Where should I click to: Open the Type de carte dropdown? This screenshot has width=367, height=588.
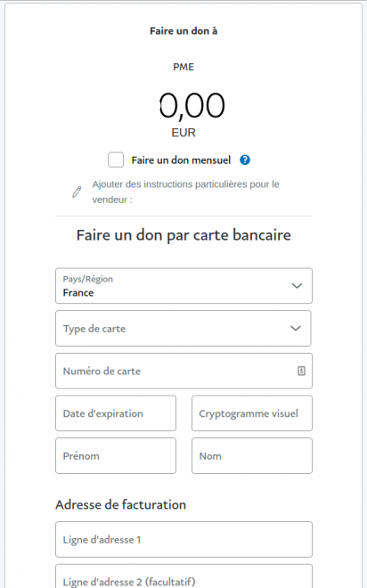tap(183, 329)
